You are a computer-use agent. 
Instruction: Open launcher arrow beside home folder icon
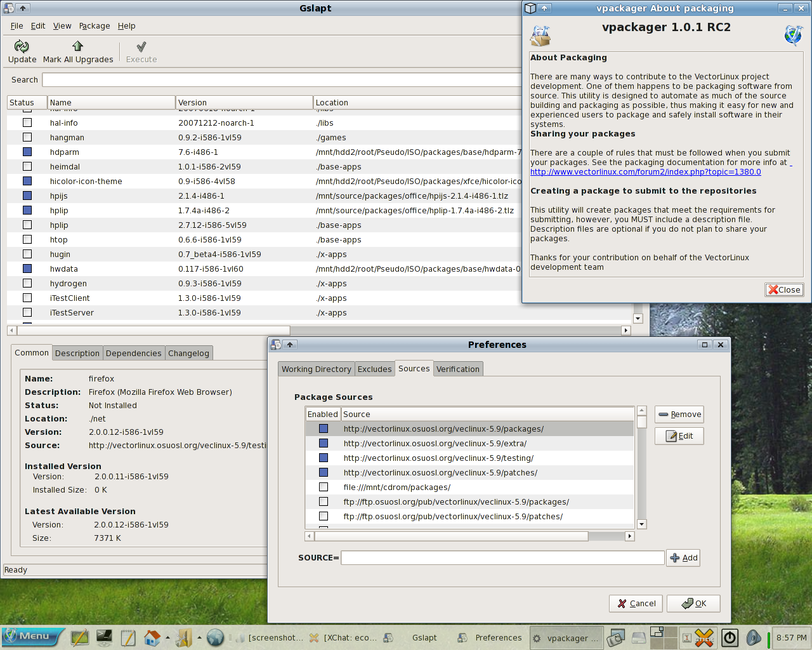(x=167, y=637)
